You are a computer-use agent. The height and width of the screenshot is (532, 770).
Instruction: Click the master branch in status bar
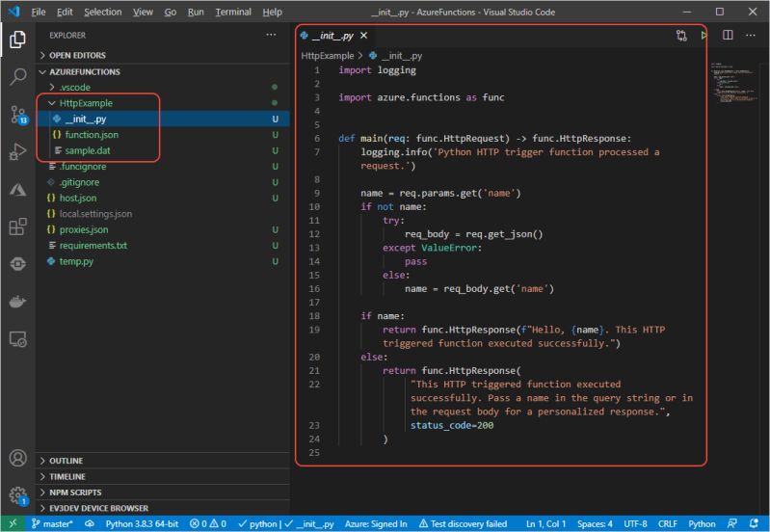point(52,523)
